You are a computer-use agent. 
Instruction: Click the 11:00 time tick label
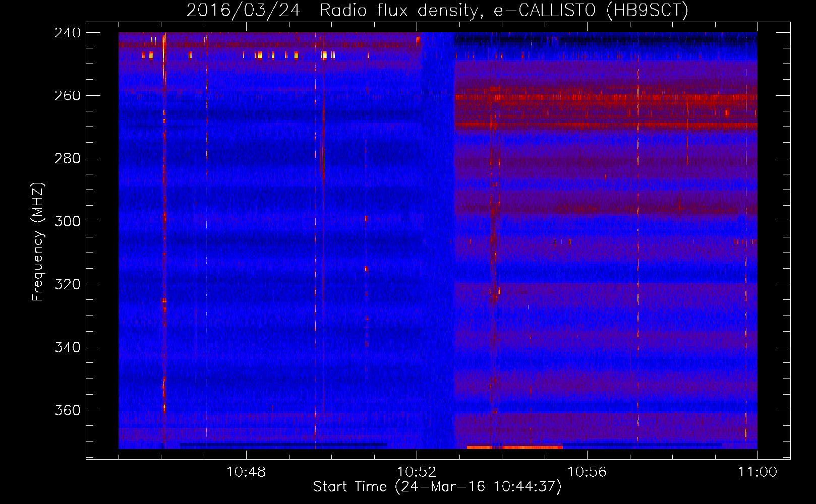[757, 472]
